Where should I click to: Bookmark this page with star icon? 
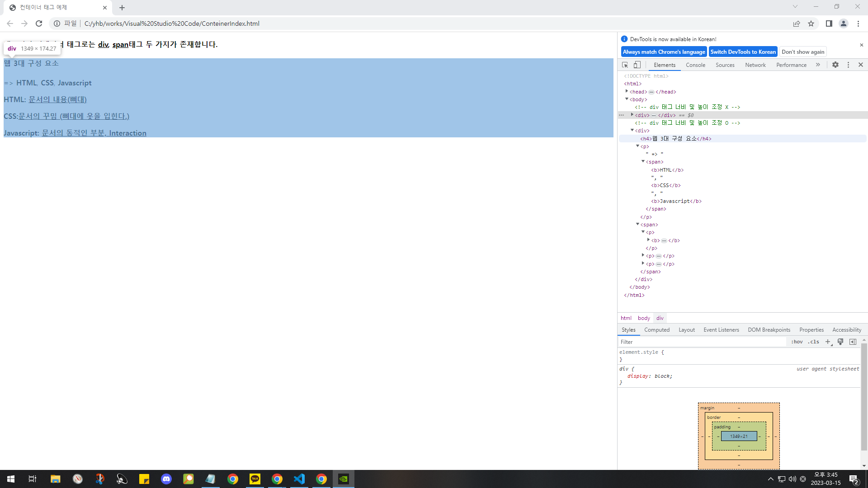811,23
